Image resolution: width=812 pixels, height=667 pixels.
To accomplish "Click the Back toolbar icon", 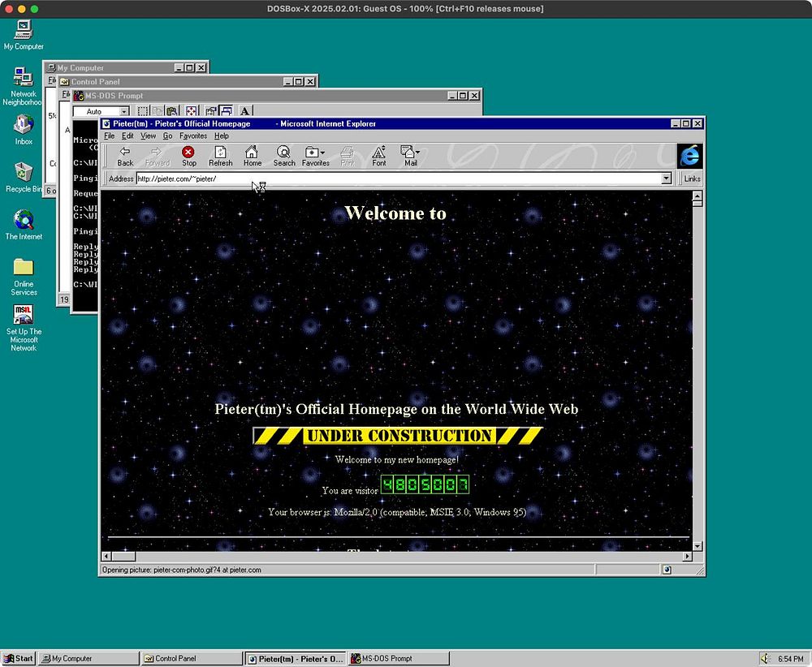I will 125,156.
